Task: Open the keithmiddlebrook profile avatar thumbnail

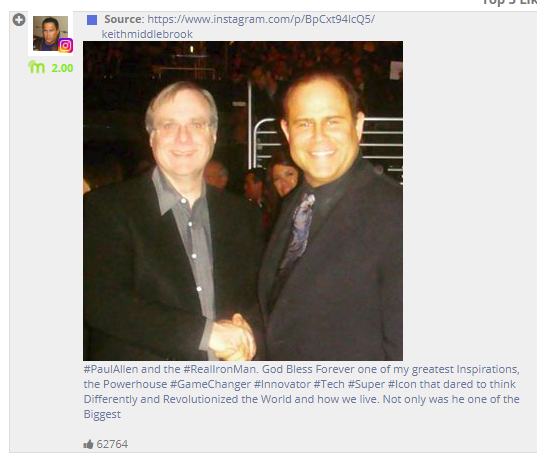Action: coord(50,33)
